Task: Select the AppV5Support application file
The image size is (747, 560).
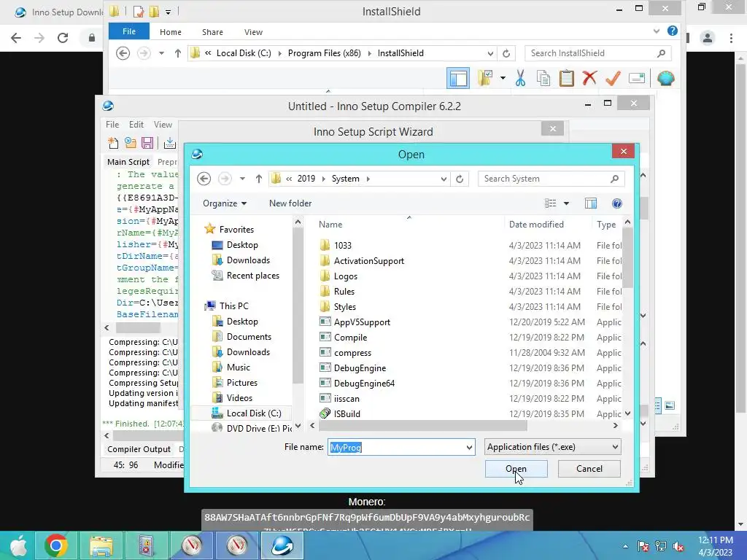Action: [x=362, y=322]
